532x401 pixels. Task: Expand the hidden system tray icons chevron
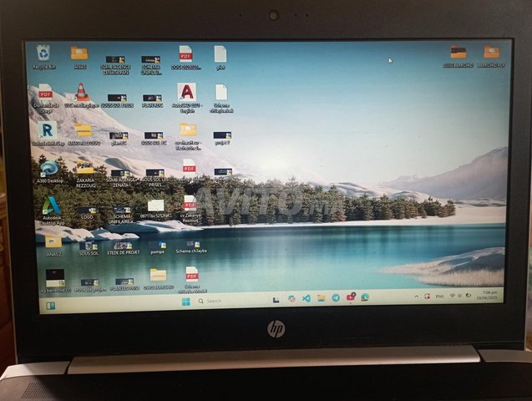[x=415, y=297]
